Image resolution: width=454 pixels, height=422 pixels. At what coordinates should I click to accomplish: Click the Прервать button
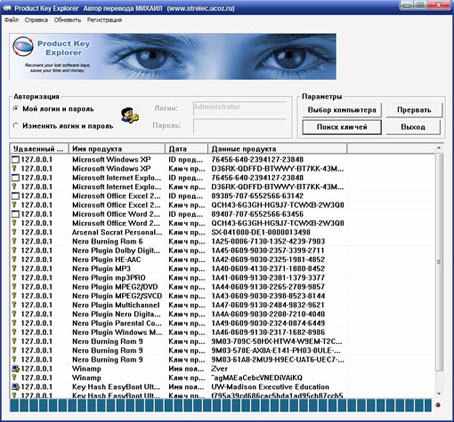click(x=414, y=110)
